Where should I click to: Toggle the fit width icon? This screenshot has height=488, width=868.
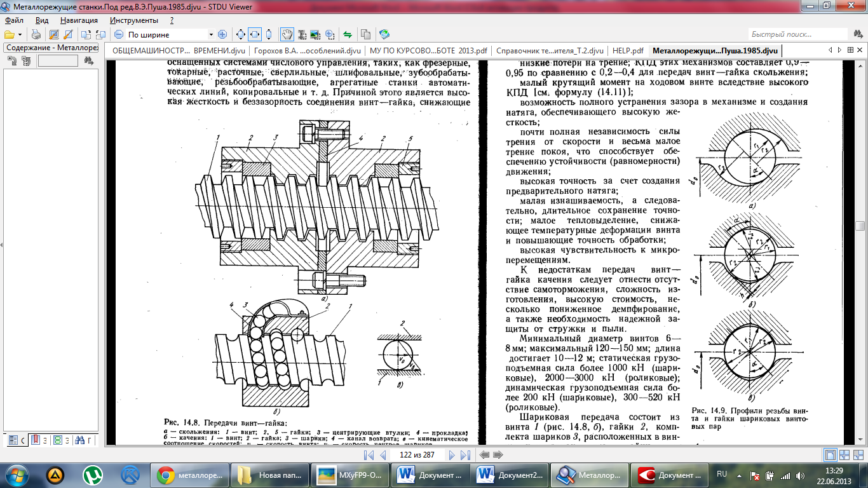255,34
